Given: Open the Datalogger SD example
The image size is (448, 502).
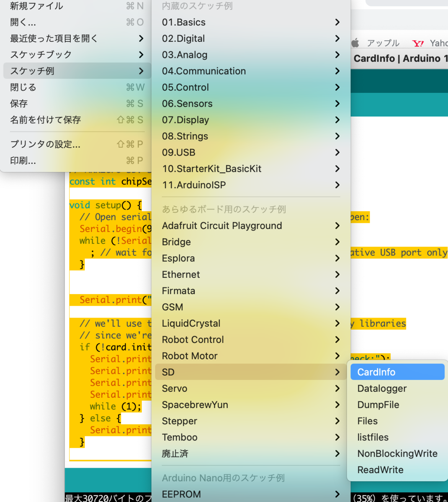Looking at the screenshot, I should tap(397, 389).
